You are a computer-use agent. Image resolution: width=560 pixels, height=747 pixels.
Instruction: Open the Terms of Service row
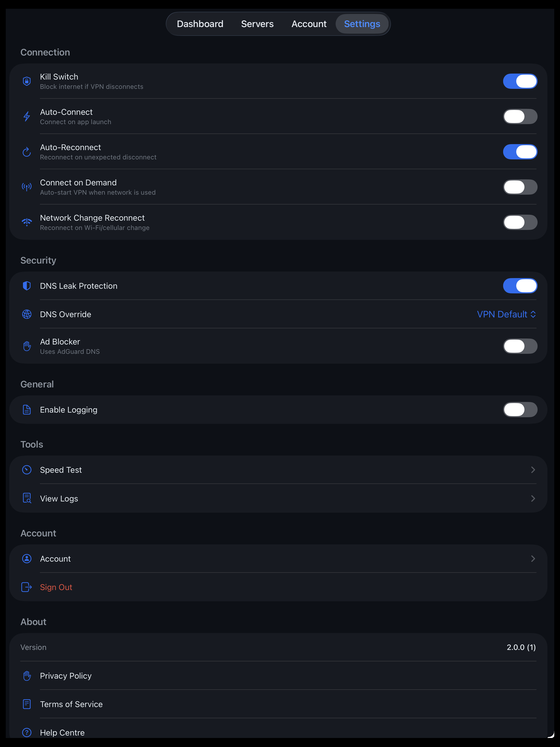coord(278,704)
